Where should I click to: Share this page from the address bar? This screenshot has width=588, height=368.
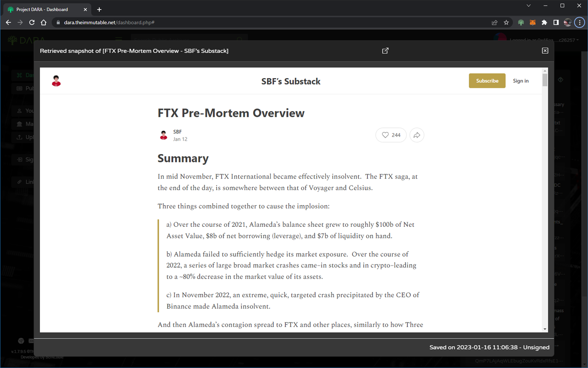point(494,23)
